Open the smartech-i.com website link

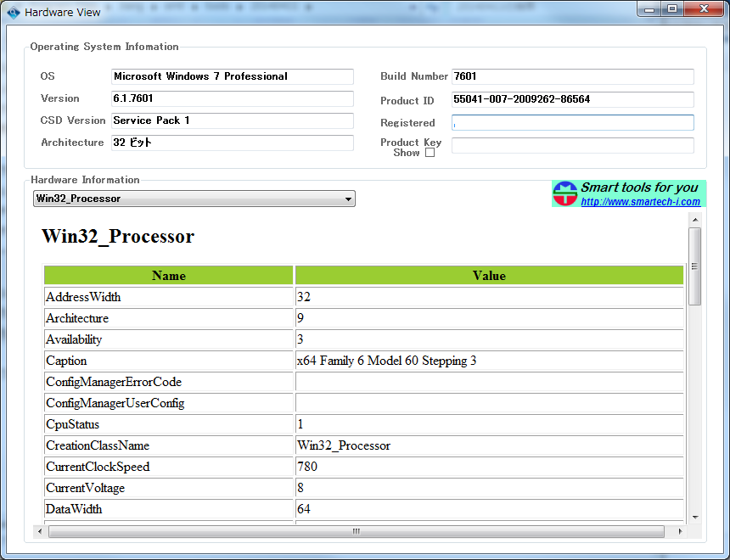(640, 202)
